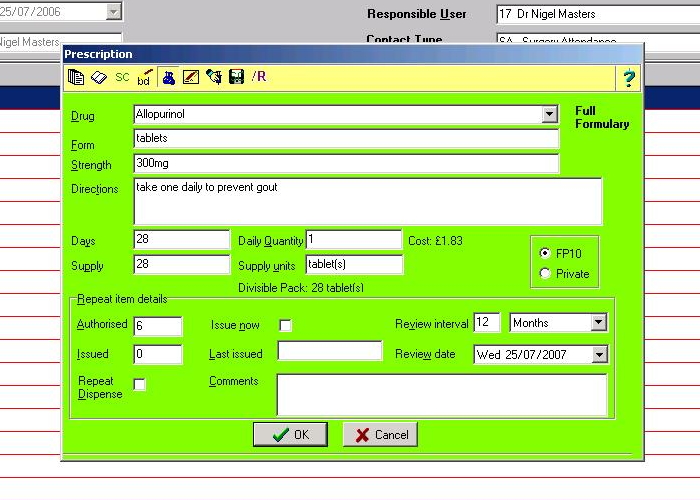Open the book reference toolbar icon

pos(99,77)
